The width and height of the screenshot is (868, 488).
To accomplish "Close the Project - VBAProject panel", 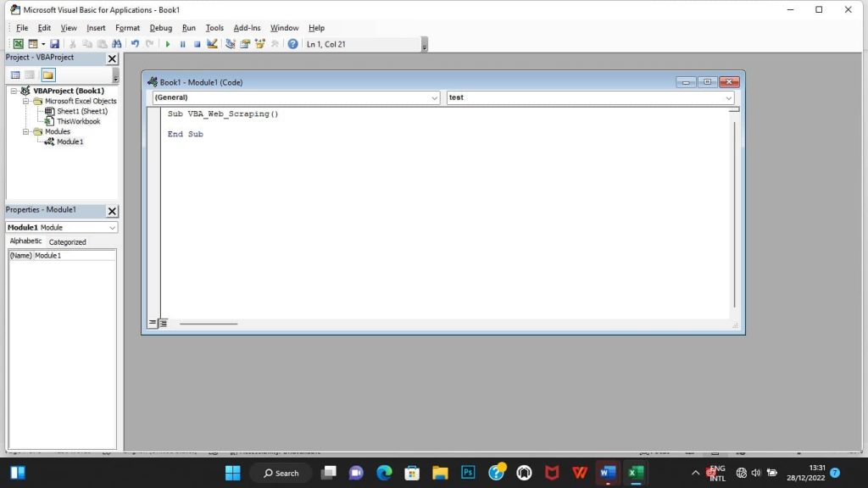I will tap(112, 58).
